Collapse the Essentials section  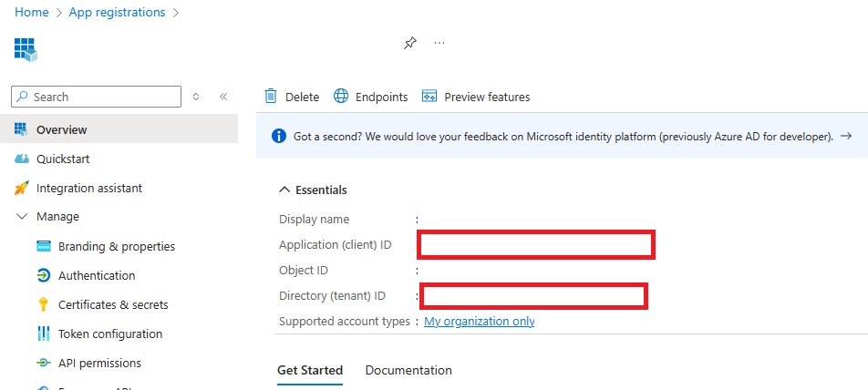pos(284,190)
